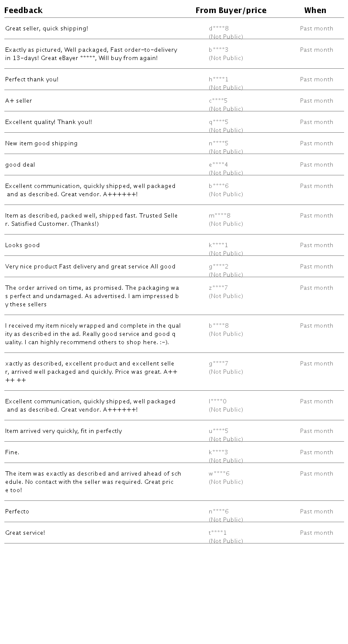The image size is (348, 644).
Task: Select buyer d****8
Action: tap(219, 29)
